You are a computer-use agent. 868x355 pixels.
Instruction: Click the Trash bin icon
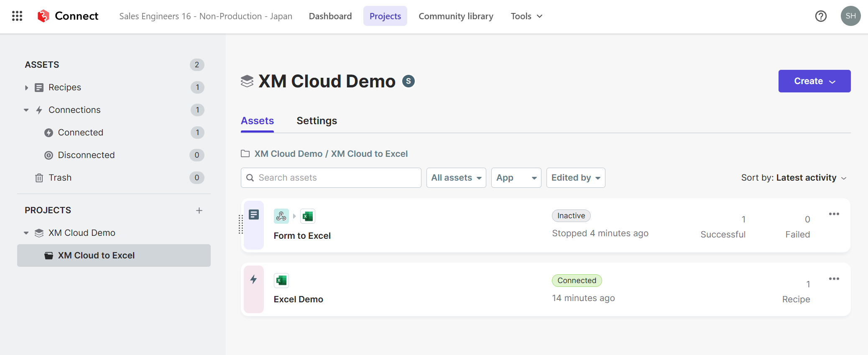click(x=39, y=178)
